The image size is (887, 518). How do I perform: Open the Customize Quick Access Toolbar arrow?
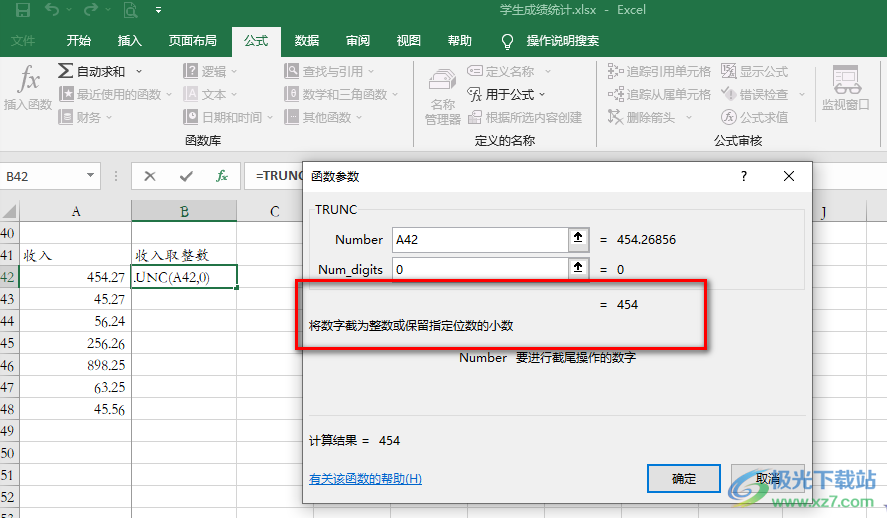[x=158, y=10]
